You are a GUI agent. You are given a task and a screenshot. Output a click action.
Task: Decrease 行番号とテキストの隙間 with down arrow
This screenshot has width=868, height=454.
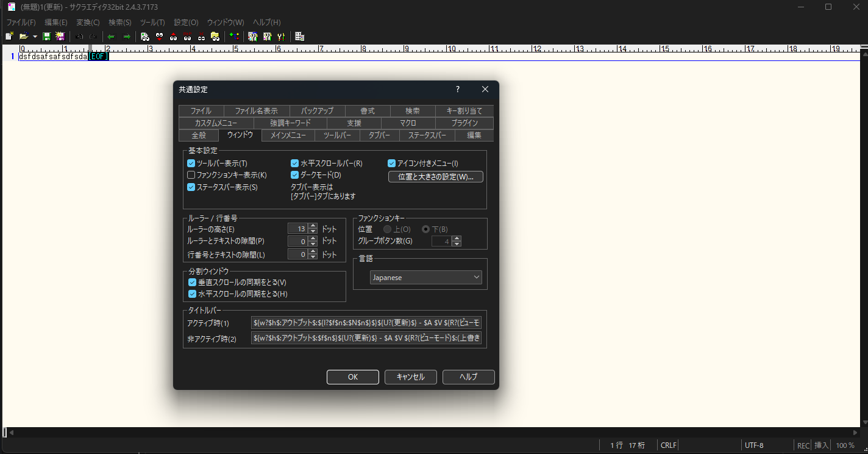click(313, 257)
